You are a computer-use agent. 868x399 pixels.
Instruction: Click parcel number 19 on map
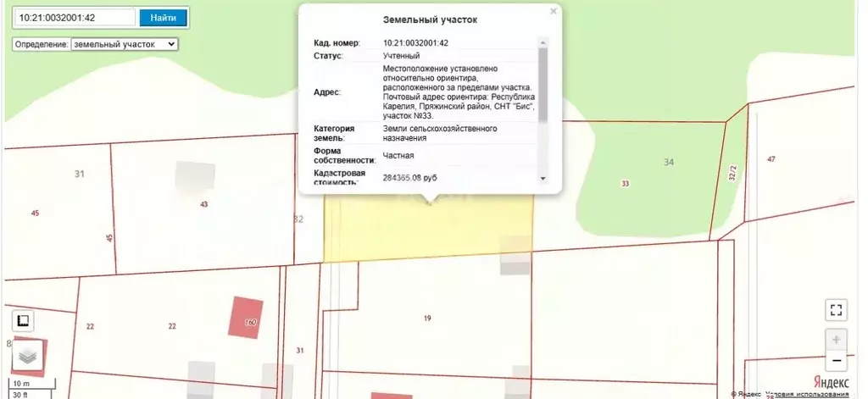(427, 319)
